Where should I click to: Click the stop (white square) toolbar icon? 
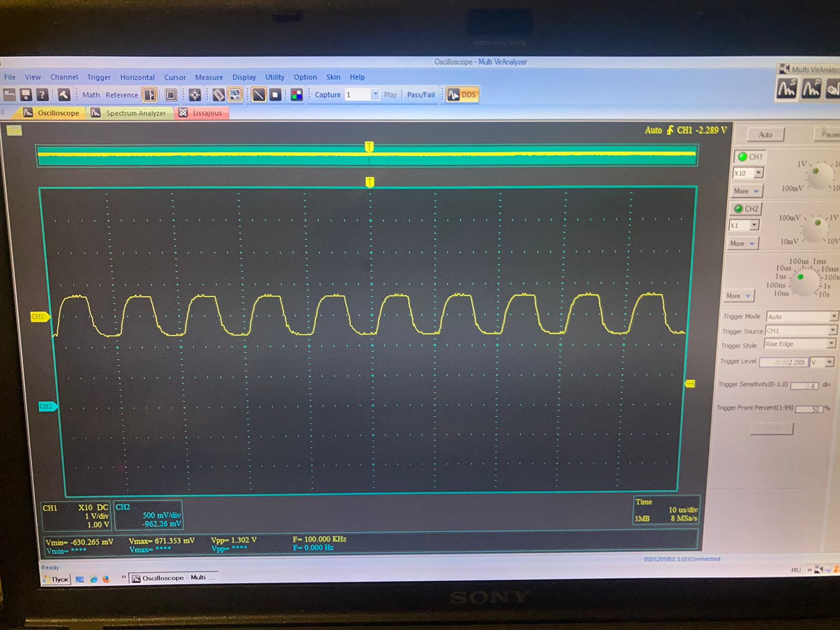[276, 95]
